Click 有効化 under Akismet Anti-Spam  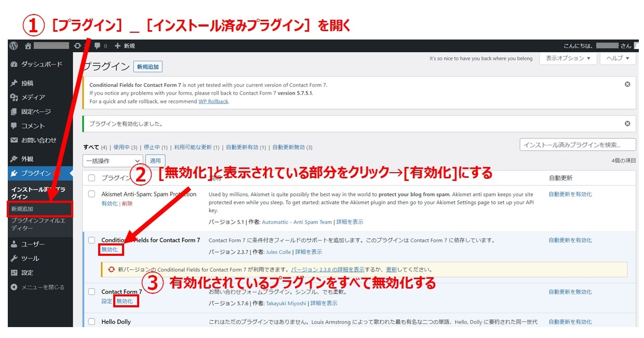(x=110, y=204)
